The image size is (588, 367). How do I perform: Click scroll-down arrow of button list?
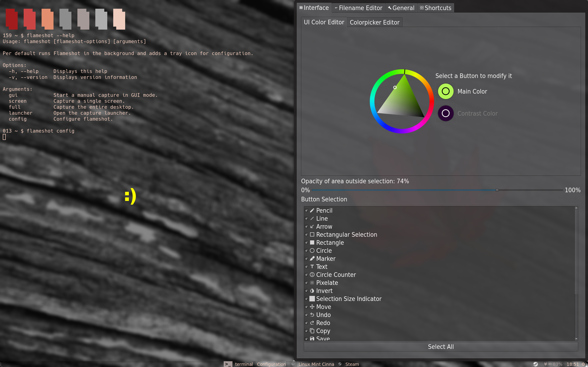(576, 339)
